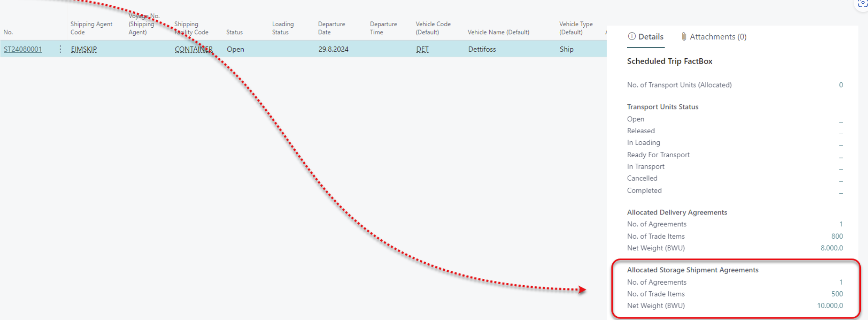
Task: Select the Vehicle Name (Default) column header
Action: pos(498,32)
